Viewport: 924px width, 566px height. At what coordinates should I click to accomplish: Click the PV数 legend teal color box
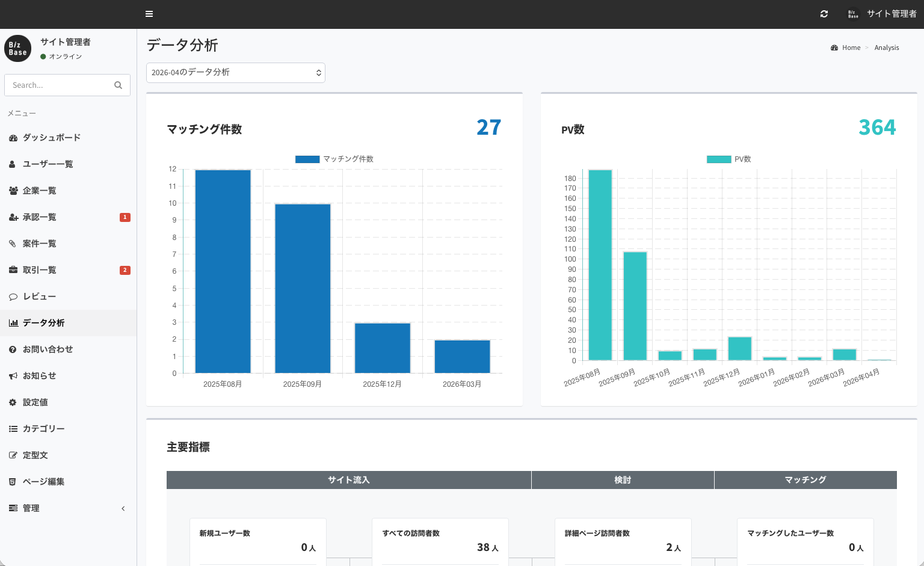[x=718, y=159]
